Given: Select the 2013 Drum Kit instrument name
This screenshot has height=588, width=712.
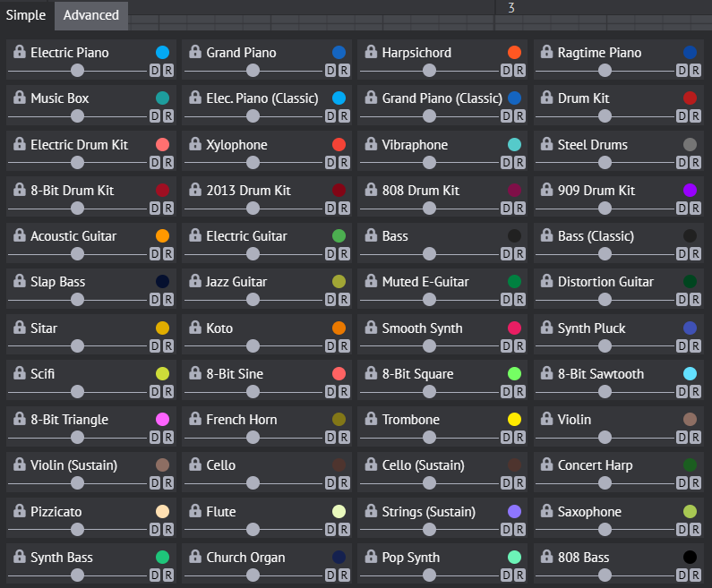Looking at the screenshot, I should pos(248,191).
